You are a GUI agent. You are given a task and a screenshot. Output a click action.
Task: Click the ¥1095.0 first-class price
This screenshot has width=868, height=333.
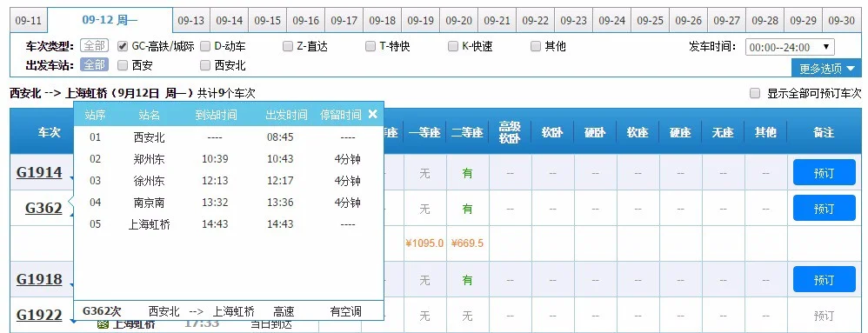424,243
